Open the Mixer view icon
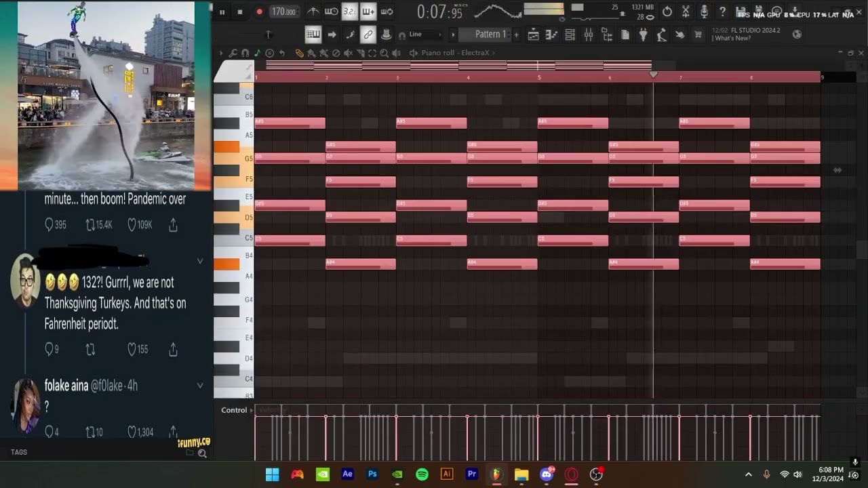The width and height of the screenshot is (868, 488). tap(588, 35)
